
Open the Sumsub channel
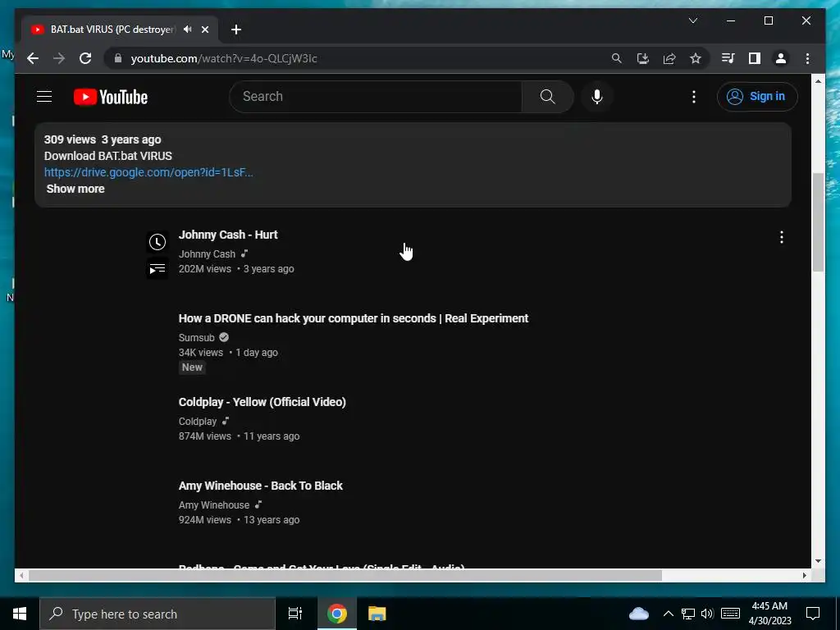tap(197, 337)
